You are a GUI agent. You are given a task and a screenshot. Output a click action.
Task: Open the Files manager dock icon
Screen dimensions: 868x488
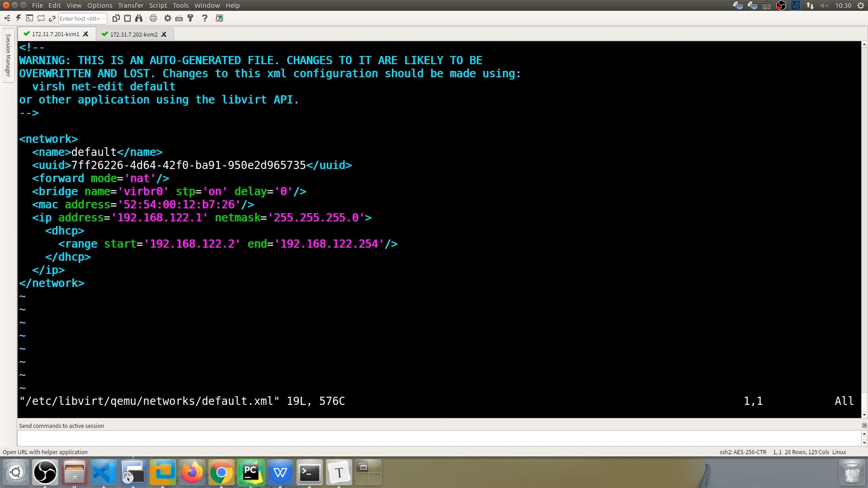pos(75,473)
